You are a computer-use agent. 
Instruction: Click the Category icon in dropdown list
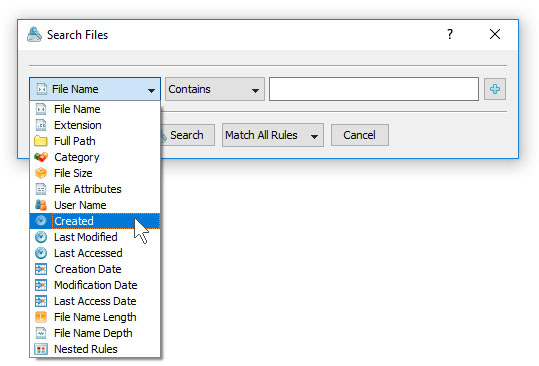(41, 157)
